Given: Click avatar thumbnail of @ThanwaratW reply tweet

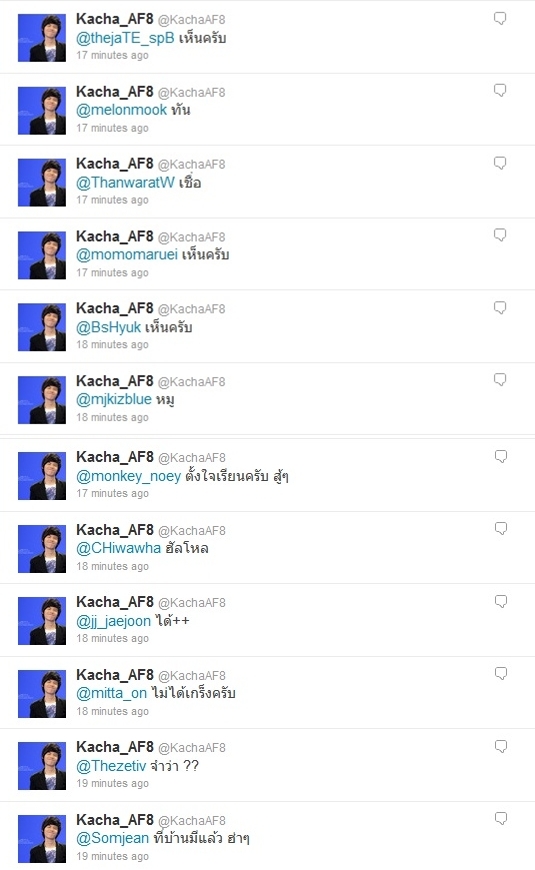Looking at the screenshot, I should (42, 183).
